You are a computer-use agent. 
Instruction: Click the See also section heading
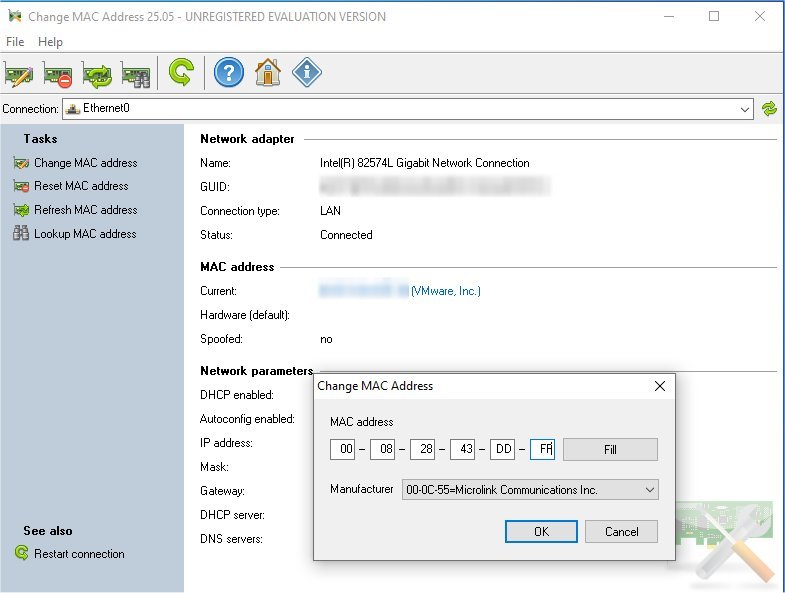point(48,531)
